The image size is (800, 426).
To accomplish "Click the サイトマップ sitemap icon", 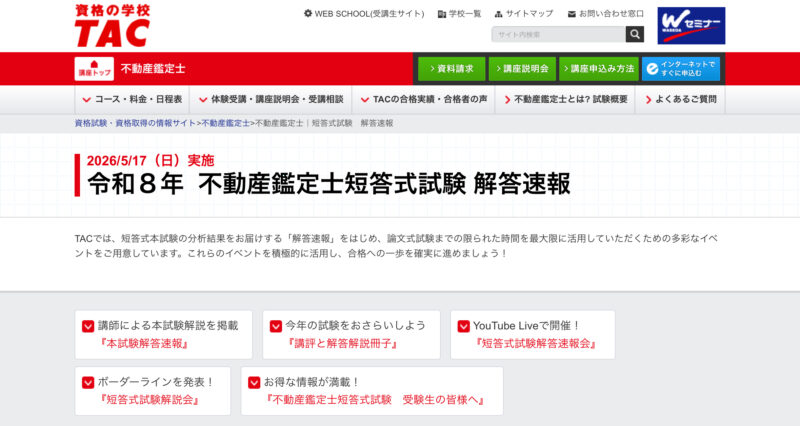I will pos(497,14).
